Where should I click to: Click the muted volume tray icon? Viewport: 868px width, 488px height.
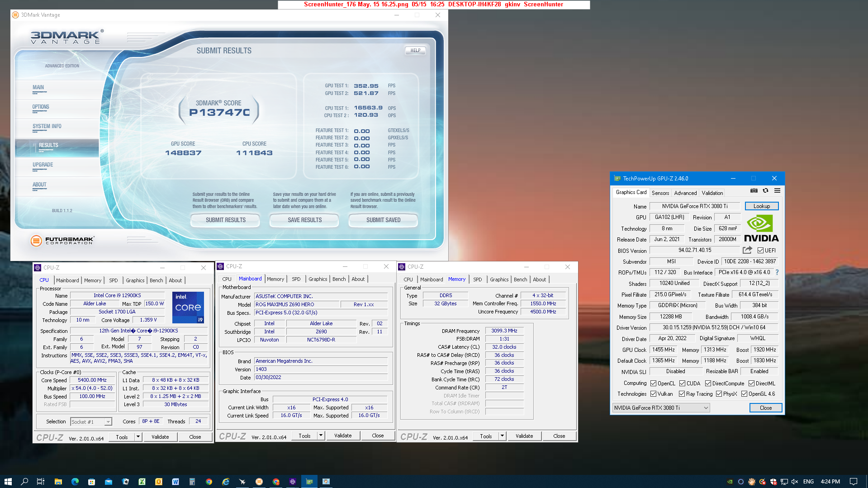point(795,482)
